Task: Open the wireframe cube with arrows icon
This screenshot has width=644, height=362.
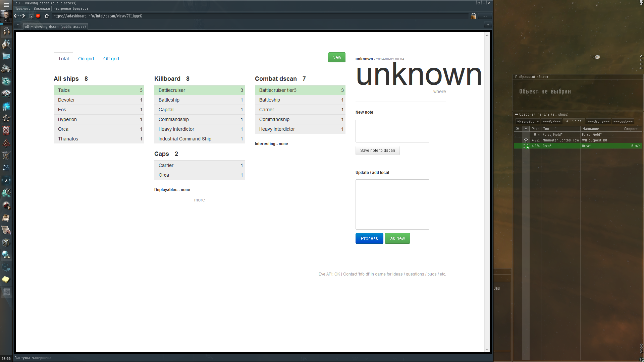Action: coord(6,267)
